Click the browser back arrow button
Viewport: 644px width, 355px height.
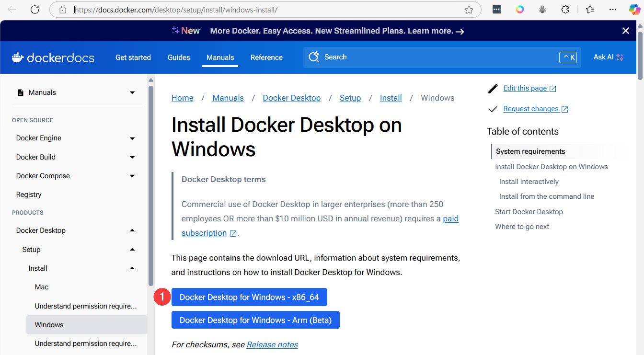point(12,10)
